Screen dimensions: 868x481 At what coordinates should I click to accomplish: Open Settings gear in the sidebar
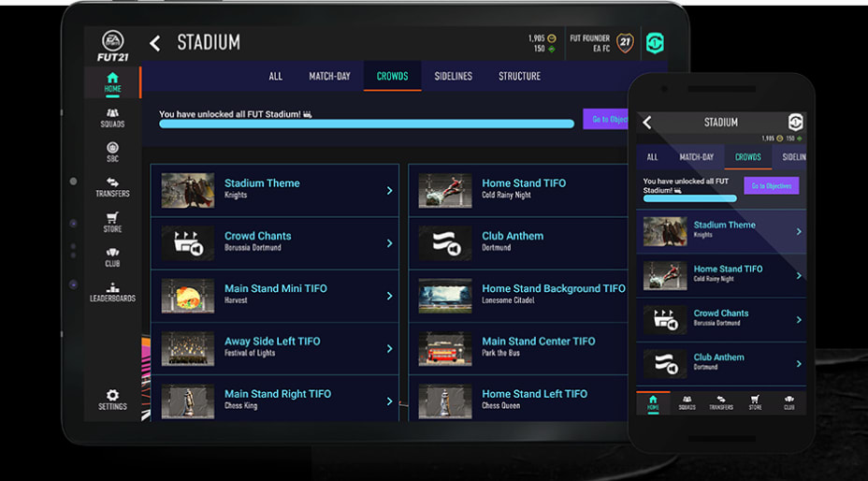[x=112, y=400]
